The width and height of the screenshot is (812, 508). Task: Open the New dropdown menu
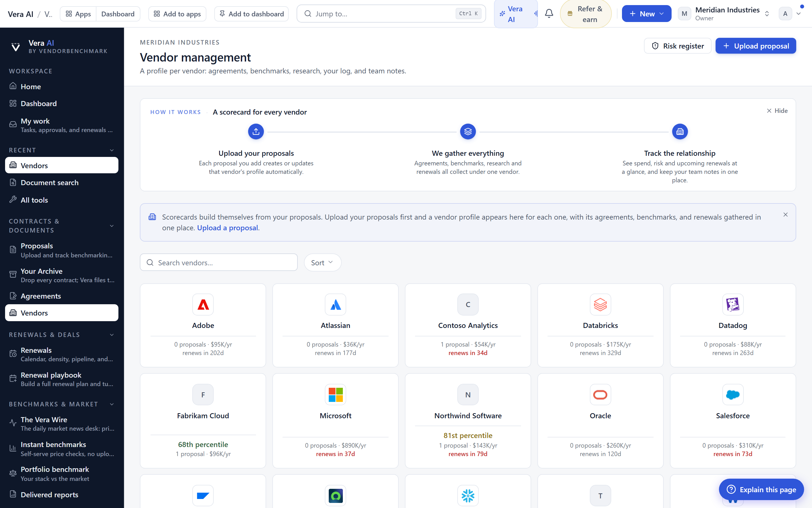tap(646, 14)
